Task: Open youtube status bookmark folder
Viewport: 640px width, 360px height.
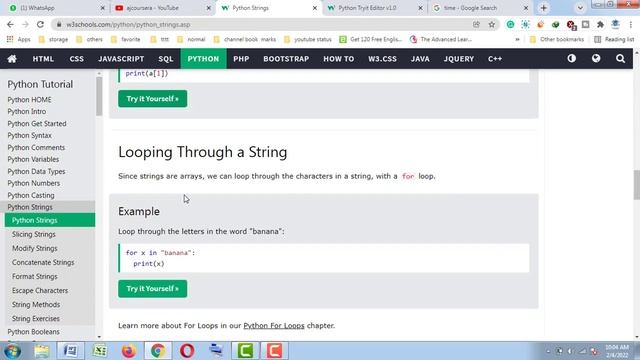Action: coord(308,40)
